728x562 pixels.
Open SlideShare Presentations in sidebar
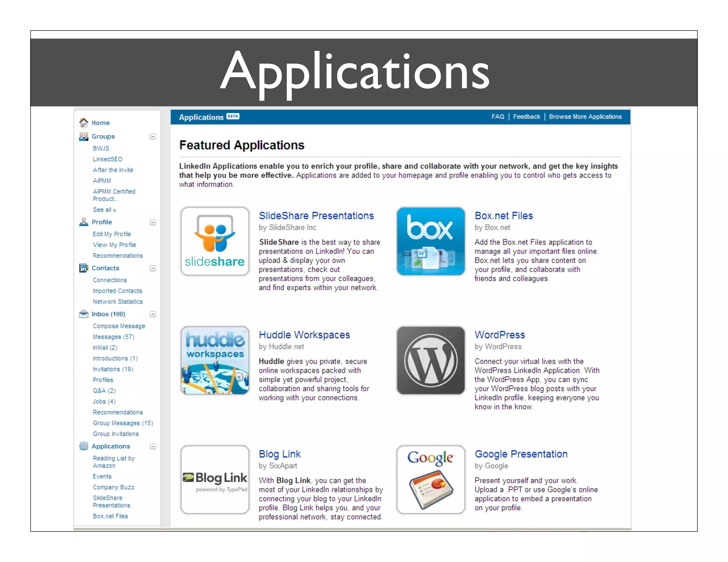pos(112,502)
